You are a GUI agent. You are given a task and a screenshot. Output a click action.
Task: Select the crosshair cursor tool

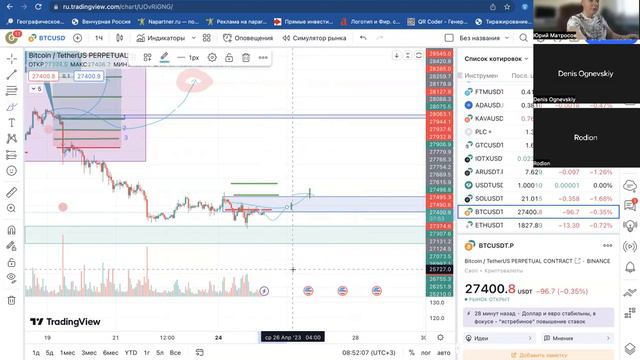click(x=11, y=59)
